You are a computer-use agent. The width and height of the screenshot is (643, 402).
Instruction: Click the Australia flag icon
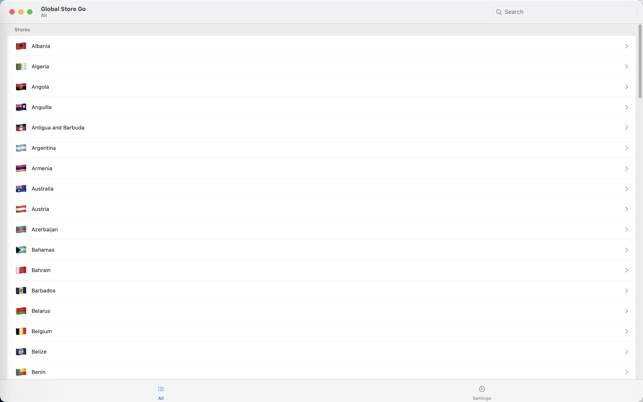(x=21, y=189)
